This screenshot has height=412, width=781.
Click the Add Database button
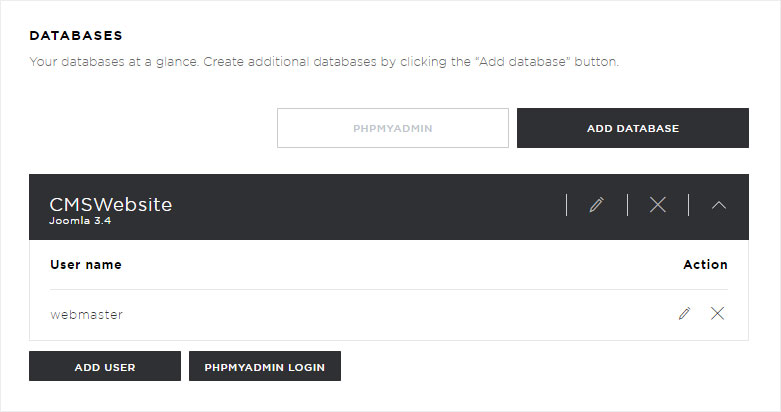click(633, 128)
